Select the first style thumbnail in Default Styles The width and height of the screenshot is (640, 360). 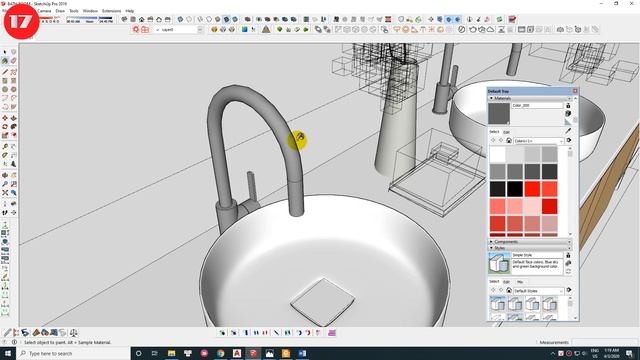[498, 304]
